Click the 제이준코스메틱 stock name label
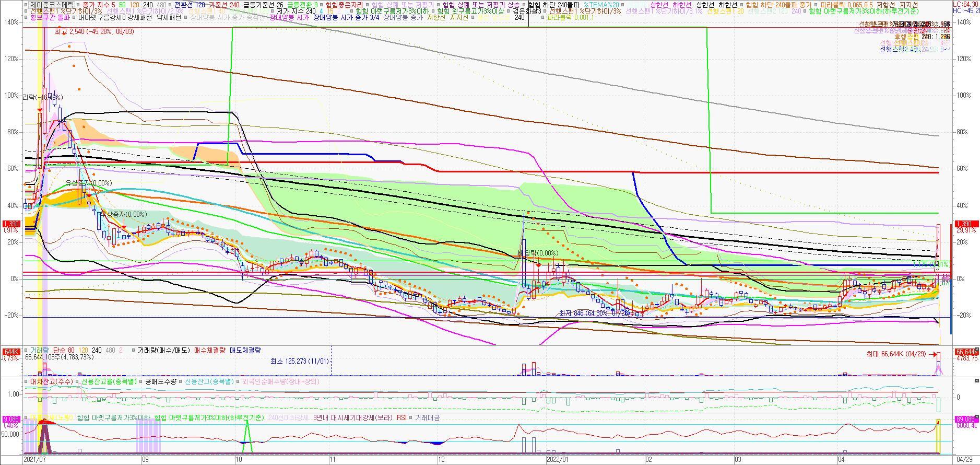 point(52,4)
